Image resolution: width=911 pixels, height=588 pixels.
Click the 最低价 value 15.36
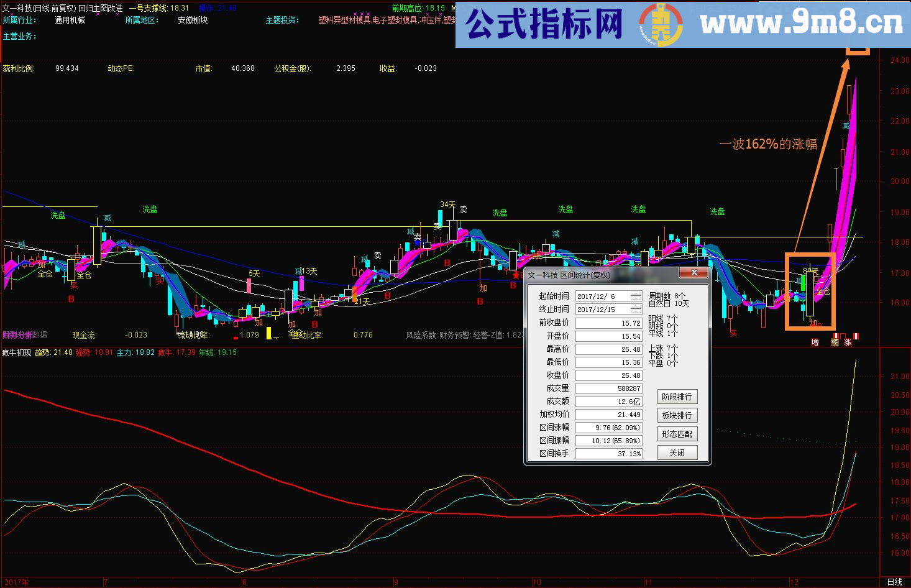(x=608, y=362)
